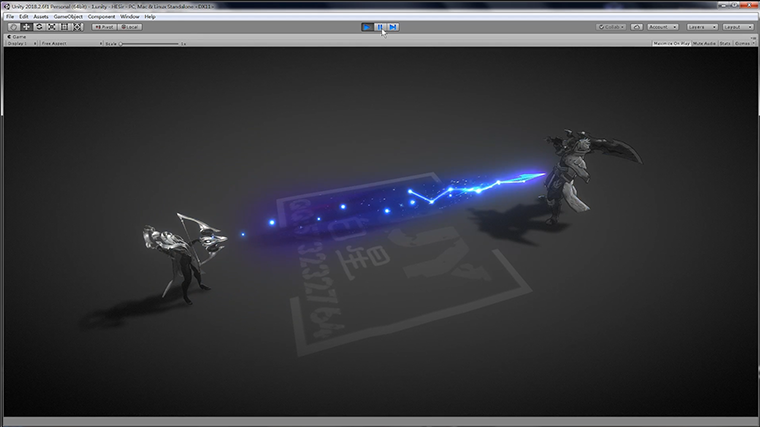Toggle Maximize On Play
Image resolution: width=760 pixels, height=427 pixels.
click(672, 44)
